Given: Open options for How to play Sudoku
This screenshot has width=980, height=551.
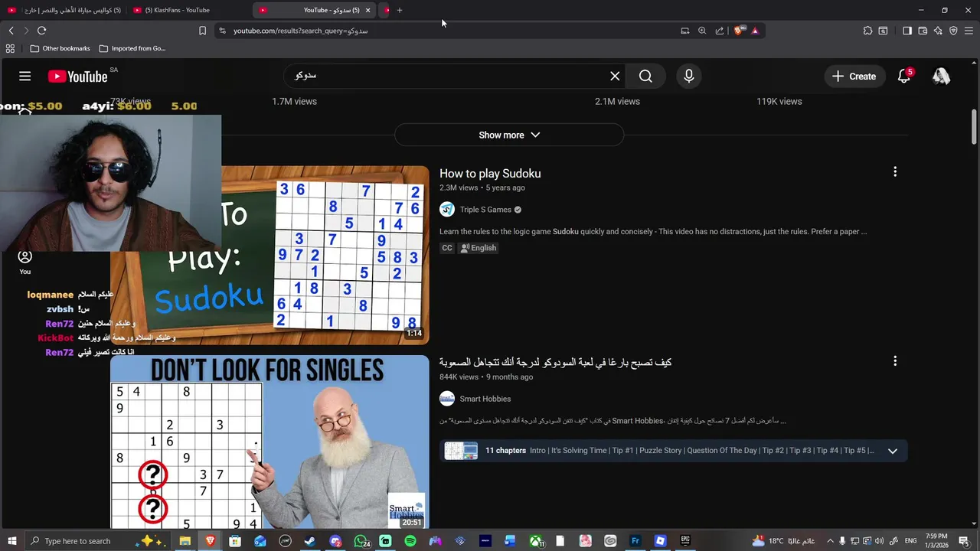Looking at the screenshot, I should (895, 172).
